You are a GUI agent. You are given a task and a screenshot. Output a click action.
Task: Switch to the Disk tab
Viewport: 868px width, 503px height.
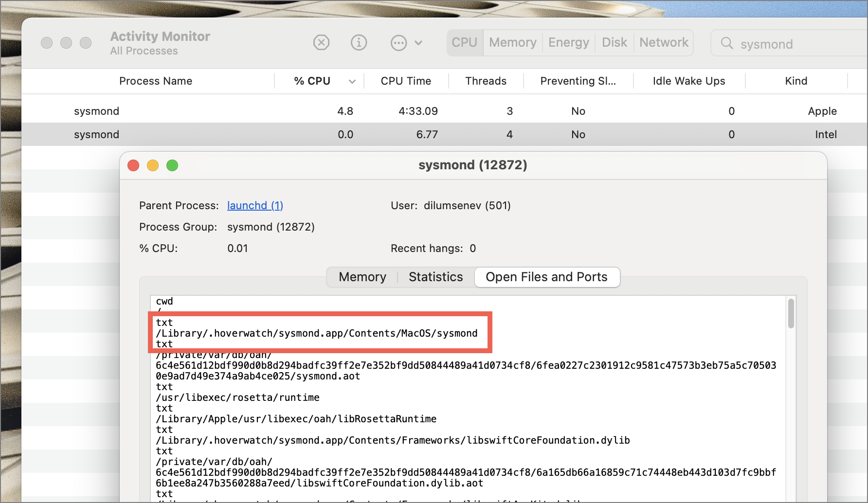[615, 43]
